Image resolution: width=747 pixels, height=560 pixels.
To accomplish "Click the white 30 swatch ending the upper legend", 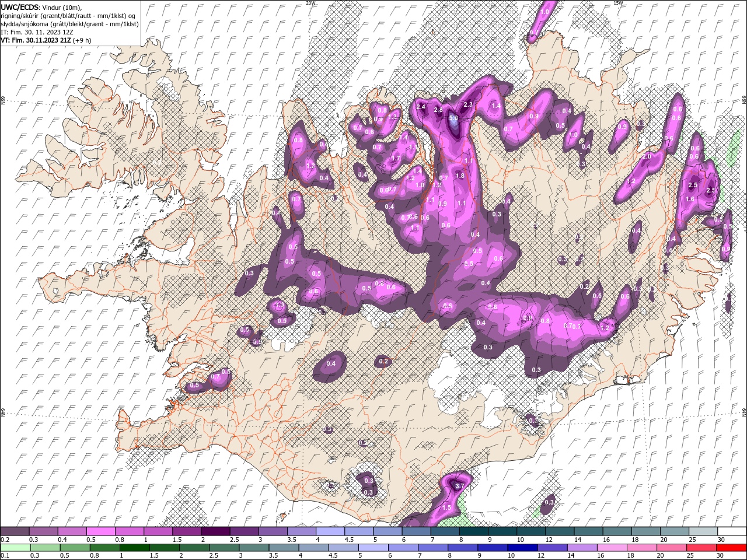I will point(731,531).
